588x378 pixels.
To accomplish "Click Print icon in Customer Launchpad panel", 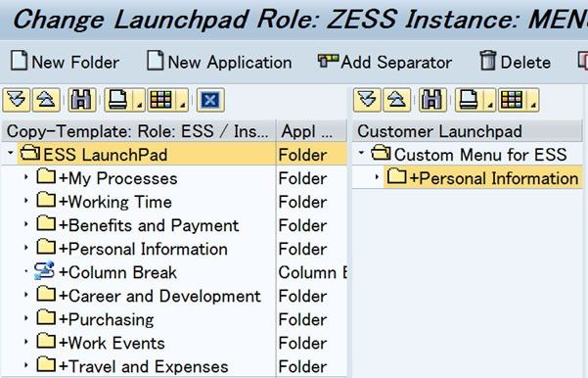I will pos(469,100).
